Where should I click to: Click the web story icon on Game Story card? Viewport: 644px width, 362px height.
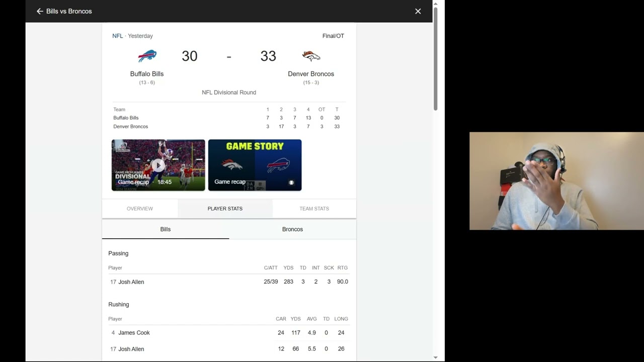[291, 183]
